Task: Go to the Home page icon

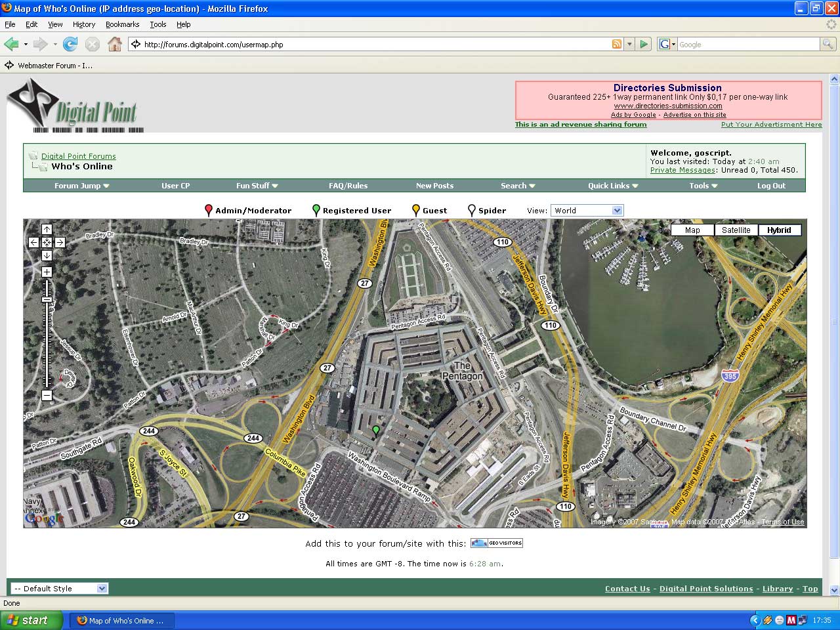Action: 115,44
